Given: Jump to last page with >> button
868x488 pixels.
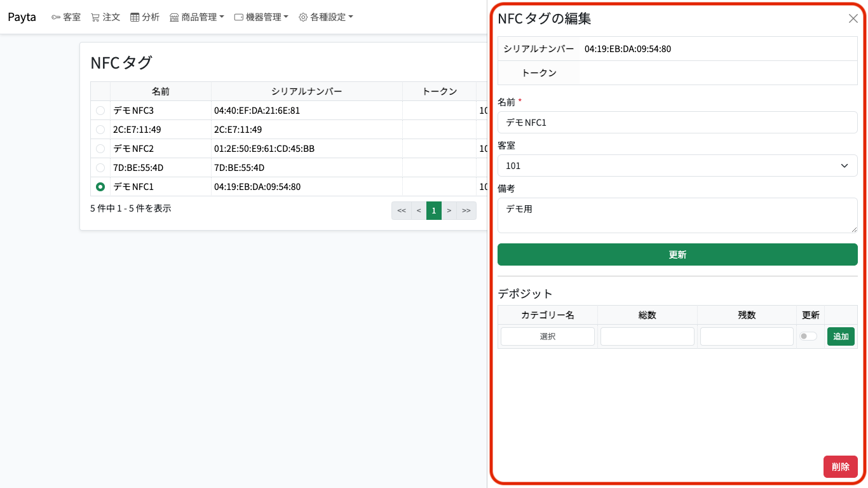Looking at the screenshot, I should tap(466, 210).
